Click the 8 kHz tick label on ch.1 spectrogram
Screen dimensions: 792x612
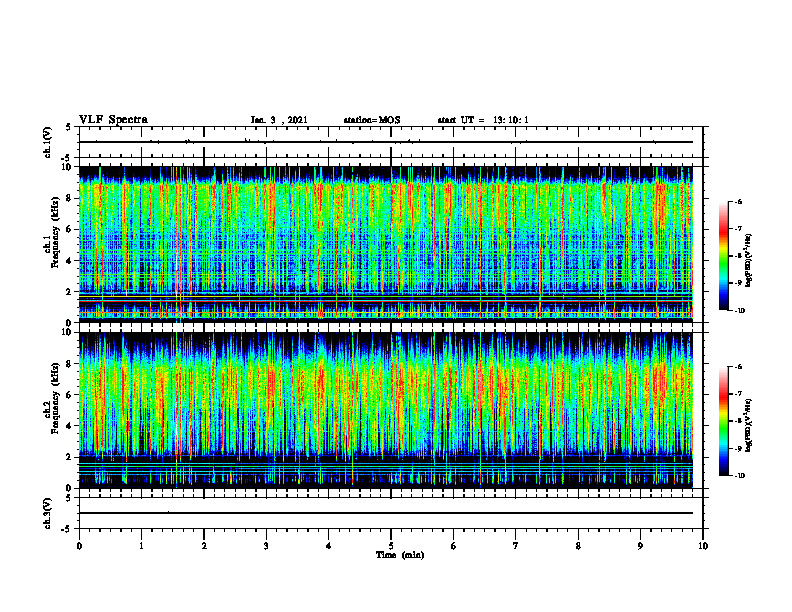(70, 198)
